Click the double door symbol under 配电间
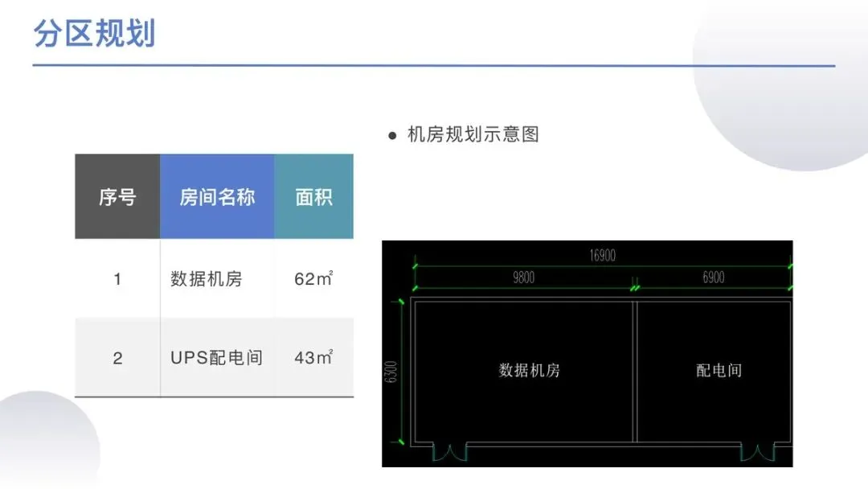The width and height of the screenshot is (868, 489). (758, 452)
